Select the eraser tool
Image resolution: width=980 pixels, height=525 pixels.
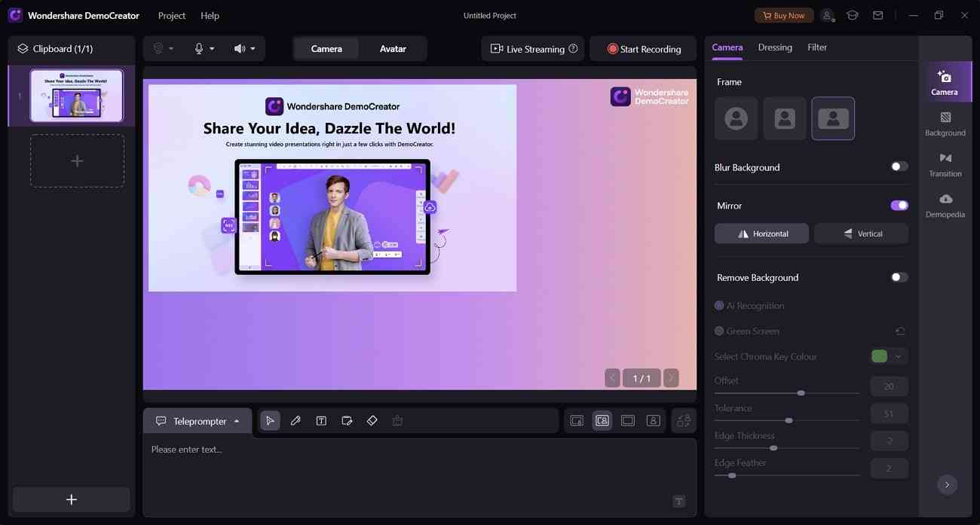372,421
